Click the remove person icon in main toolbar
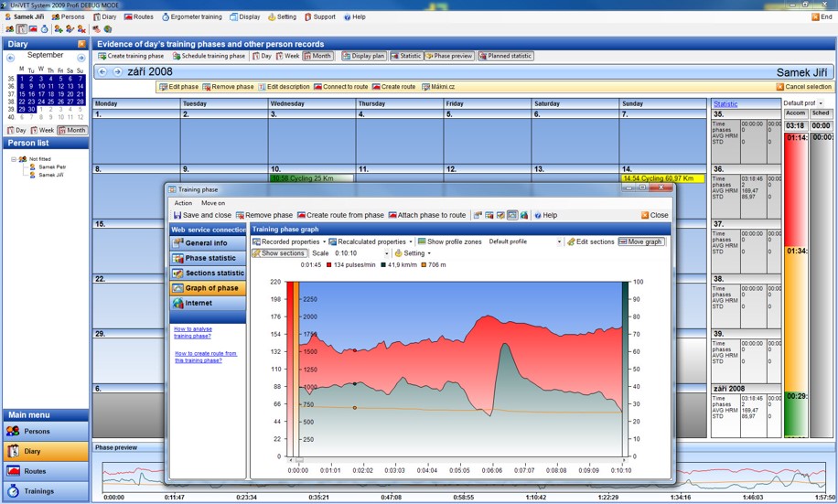 (81, 29)
